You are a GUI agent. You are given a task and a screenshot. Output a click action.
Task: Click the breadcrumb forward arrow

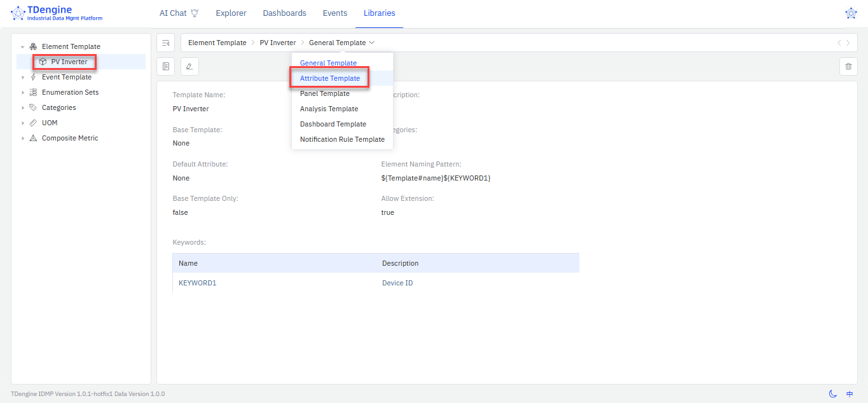point(848,43)
